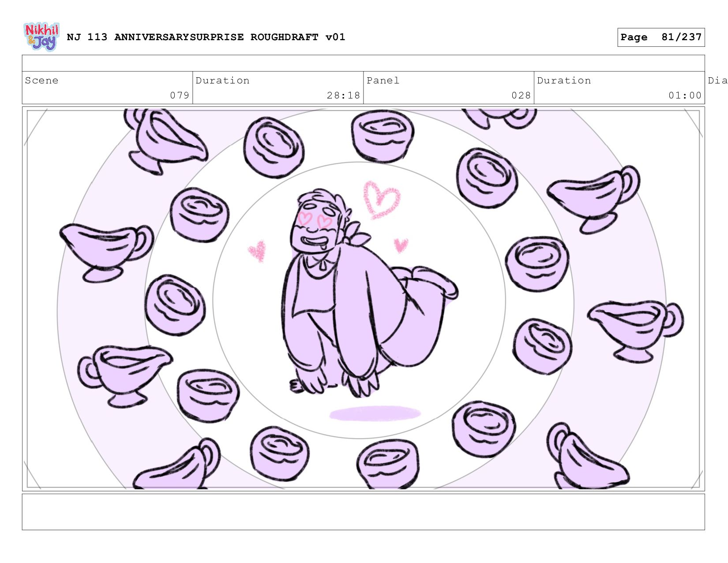
Task: Select the title text NJ 113 ANNIVERSARYSURPRISE ROUGHDRAFT v01
Action: tap(206, 37)
